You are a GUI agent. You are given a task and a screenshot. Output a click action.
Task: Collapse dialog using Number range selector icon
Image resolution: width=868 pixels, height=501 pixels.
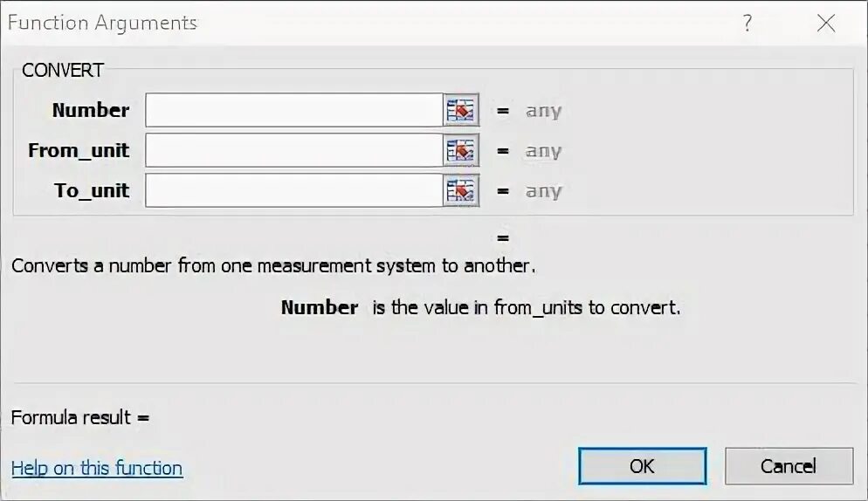tap(461, 111)
